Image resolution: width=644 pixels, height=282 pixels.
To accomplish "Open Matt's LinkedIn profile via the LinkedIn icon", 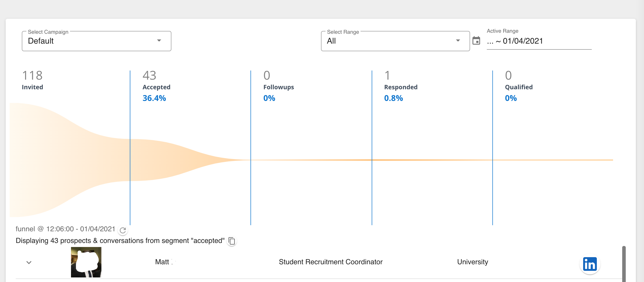I will tap(589, 264).
